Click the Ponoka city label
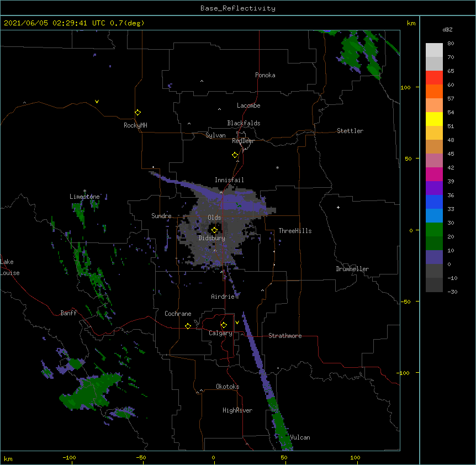This screenshot has height=465, width=476. 265,75
